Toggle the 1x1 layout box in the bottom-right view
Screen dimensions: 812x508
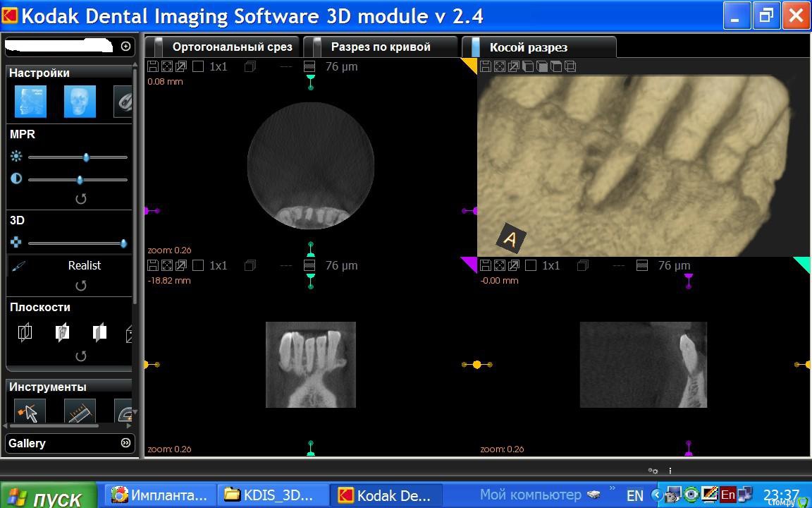(x=531, y=265)
